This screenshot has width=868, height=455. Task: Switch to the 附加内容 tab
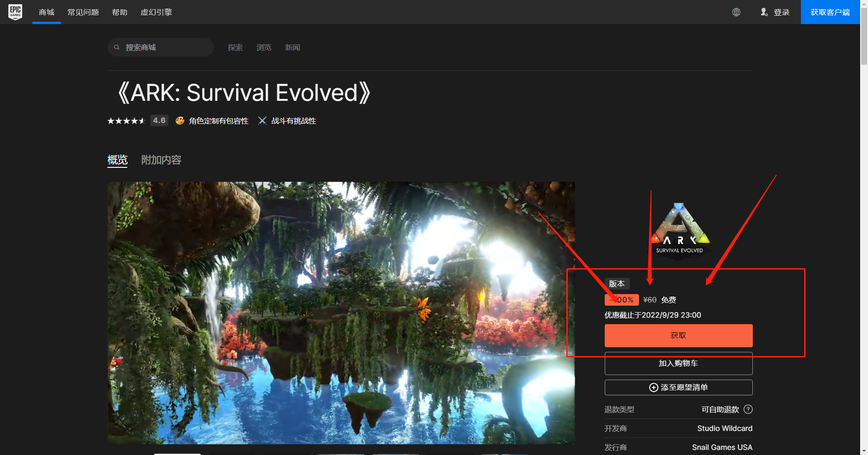point(161,160)
